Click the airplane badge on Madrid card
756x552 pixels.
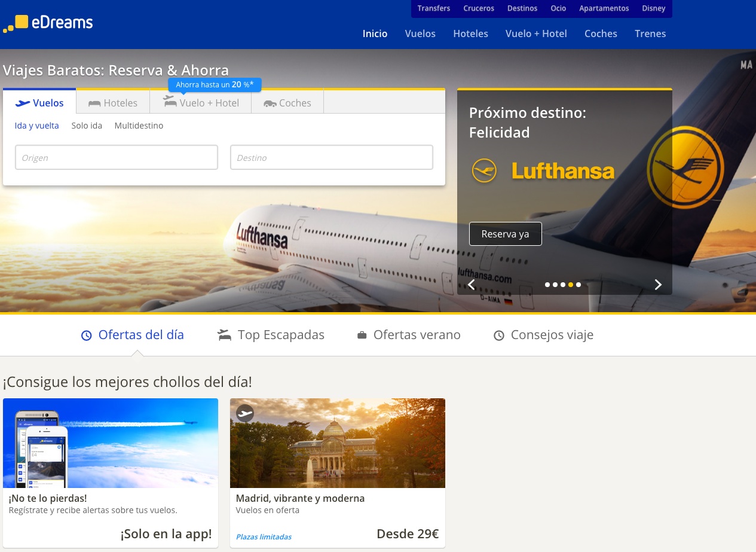pyautogui.click(x=245, y=413)
